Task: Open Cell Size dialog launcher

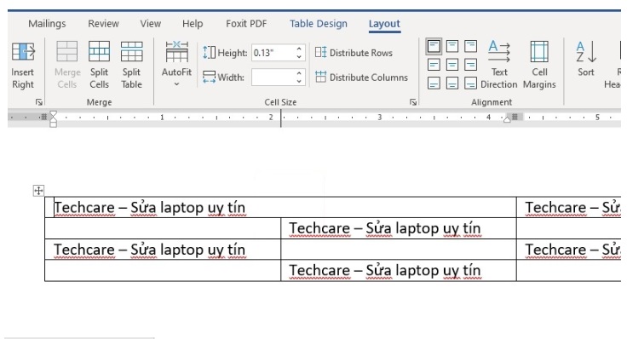Action: (413, 102)
